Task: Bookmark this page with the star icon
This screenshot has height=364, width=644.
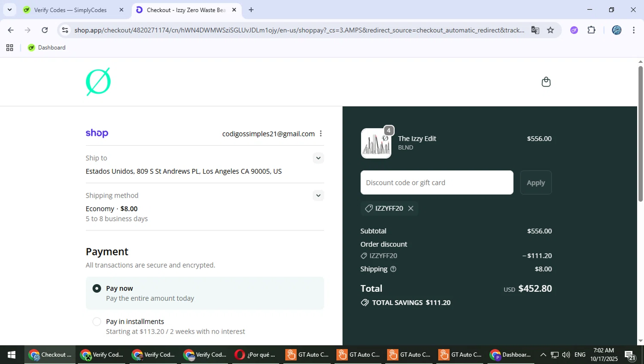Action: [550, 30]
